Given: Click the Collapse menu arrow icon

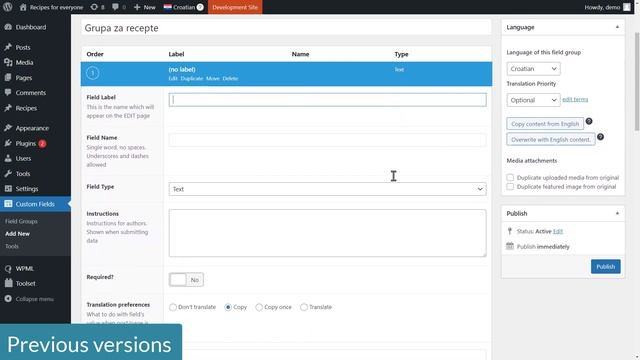Looking at the screenshot, I should coord(8,299).
